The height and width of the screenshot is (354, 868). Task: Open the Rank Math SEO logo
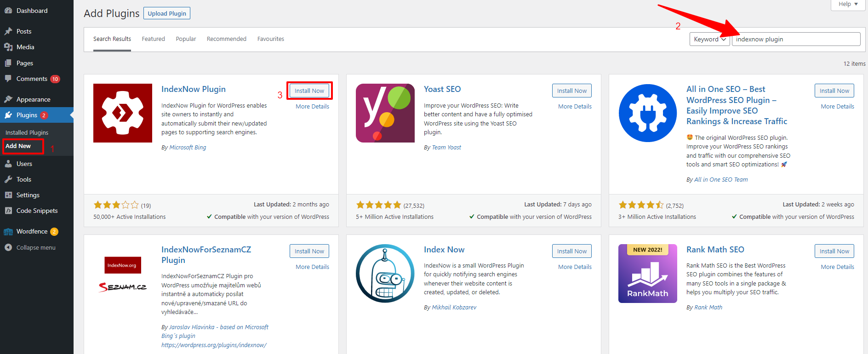[648, 274]
